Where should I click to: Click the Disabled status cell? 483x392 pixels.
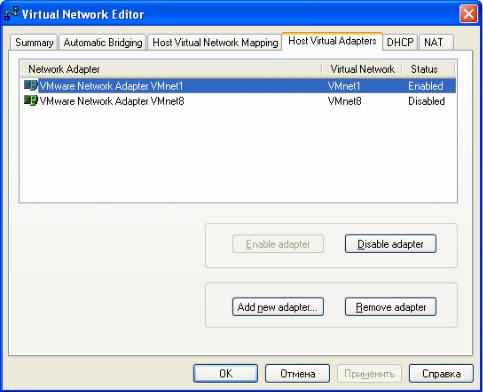(x=426, y=101)
